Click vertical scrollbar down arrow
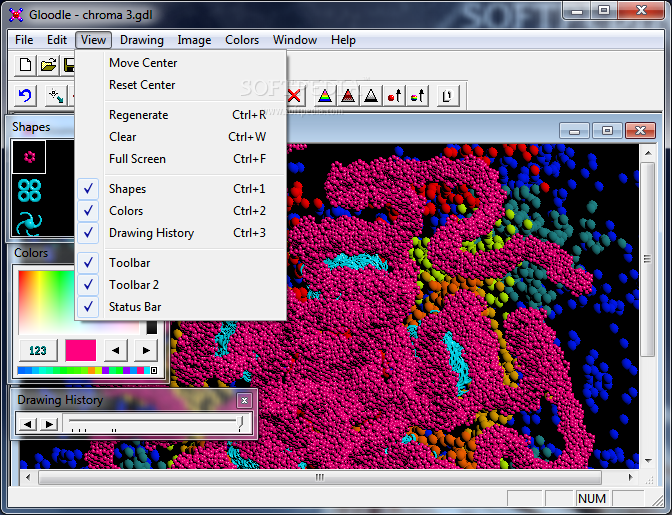The image size is (672, 515). point(648,461)
